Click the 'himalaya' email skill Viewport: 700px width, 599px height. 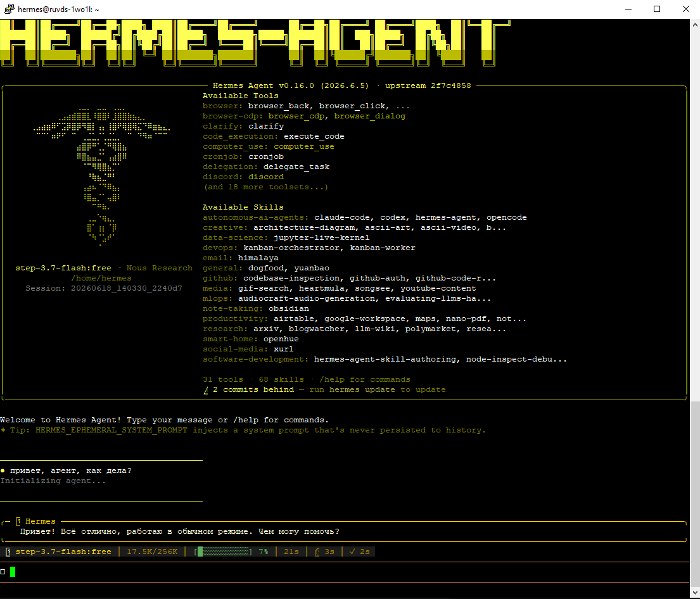click(x=258, y=258)
